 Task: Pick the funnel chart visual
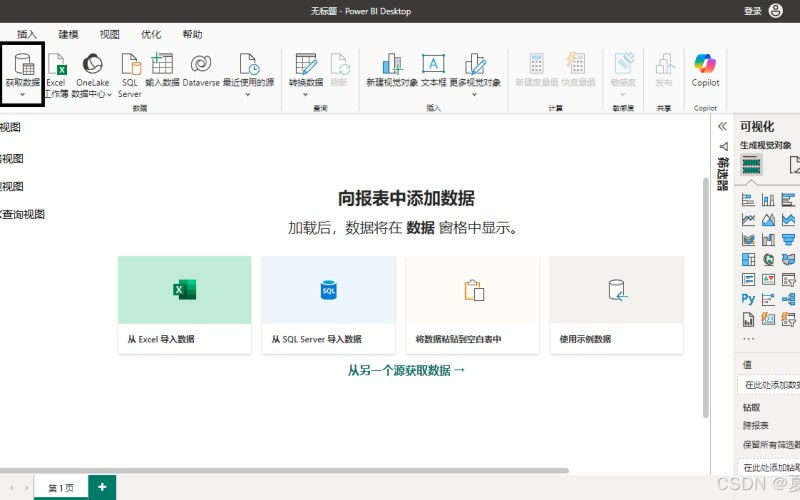[788, 240]
